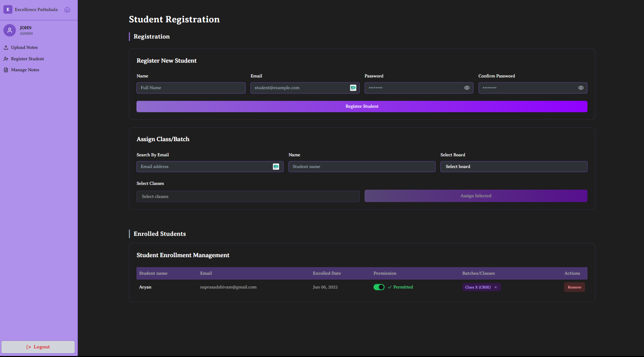Click the green checkmark next to Permitted
The height and width of the screenshot is (357, 644).
390,287
